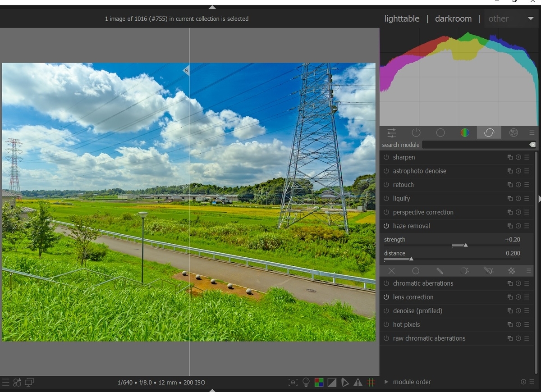The height and width of the screenshot is (392, 541).
Task: Open blending options menu
Action: tap(529, 271)
